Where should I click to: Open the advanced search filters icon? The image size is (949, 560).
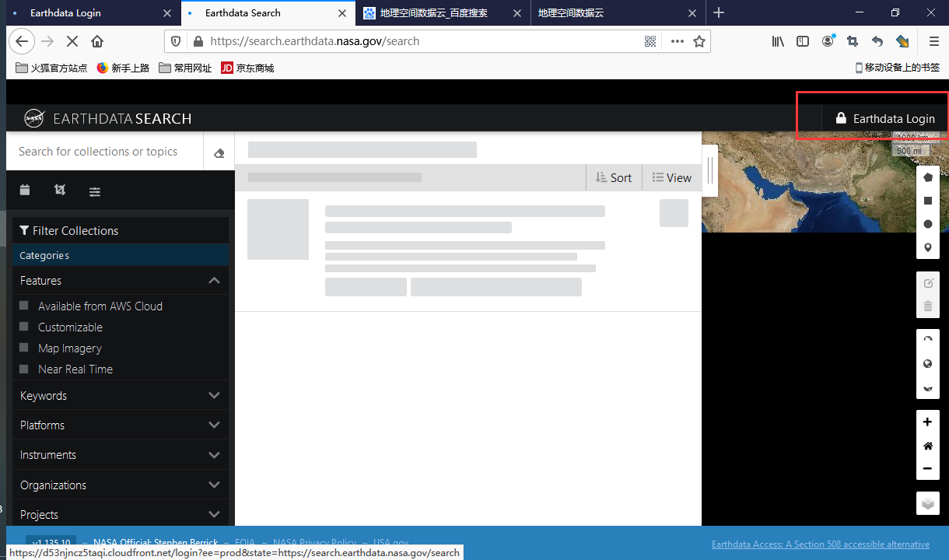(x=94, y=191)
